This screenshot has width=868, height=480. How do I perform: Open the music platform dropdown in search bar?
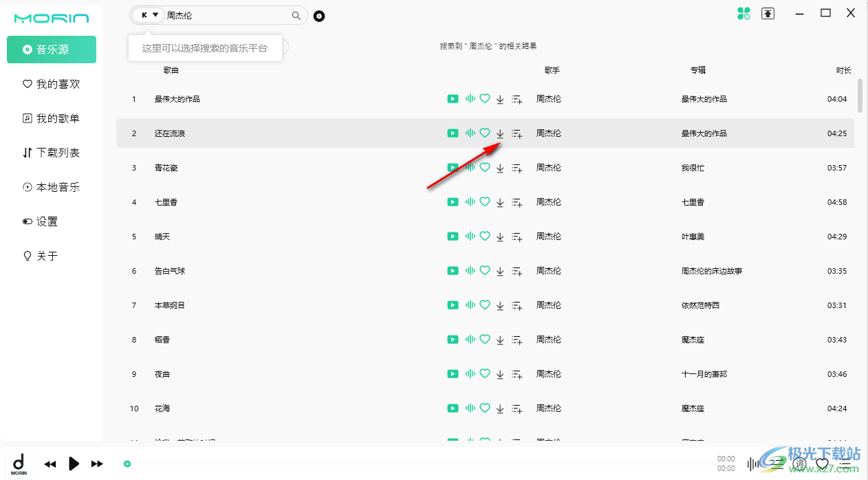(149, 15)
